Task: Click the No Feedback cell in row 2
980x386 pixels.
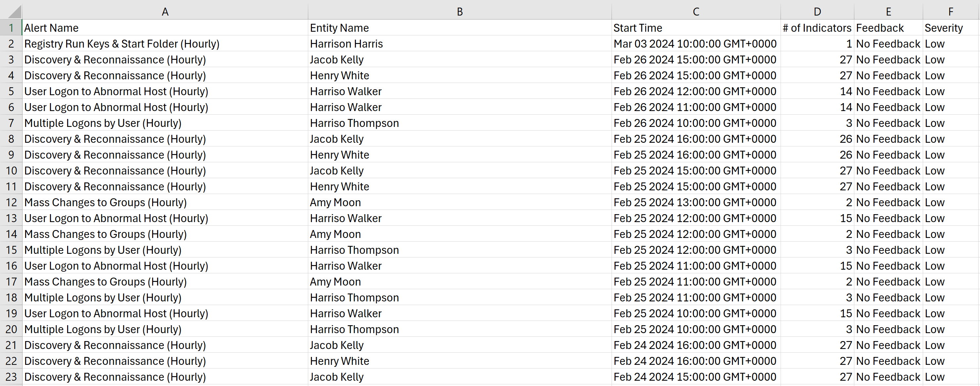Action: (888, 43)
